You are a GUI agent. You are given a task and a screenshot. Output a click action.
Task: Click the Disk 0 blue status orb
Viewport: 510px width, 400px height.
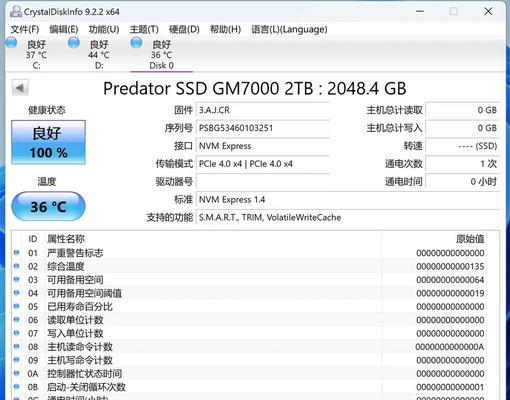(136, 43)
